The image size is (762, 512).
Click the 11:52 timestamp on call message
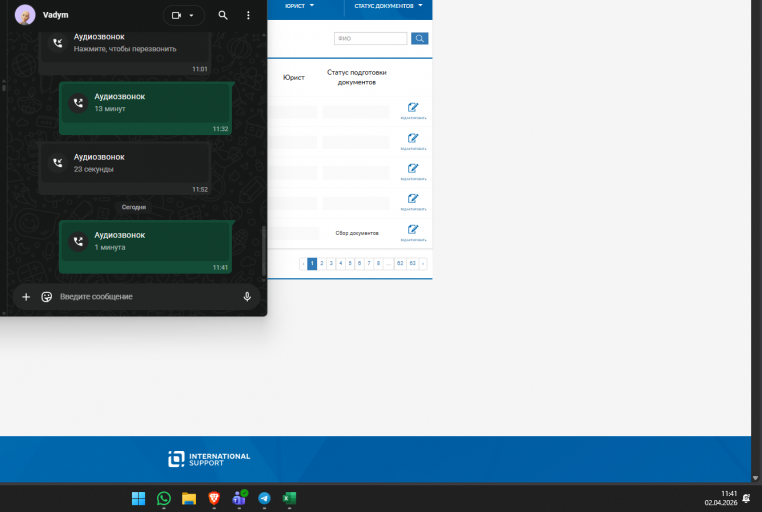(200, 189)
